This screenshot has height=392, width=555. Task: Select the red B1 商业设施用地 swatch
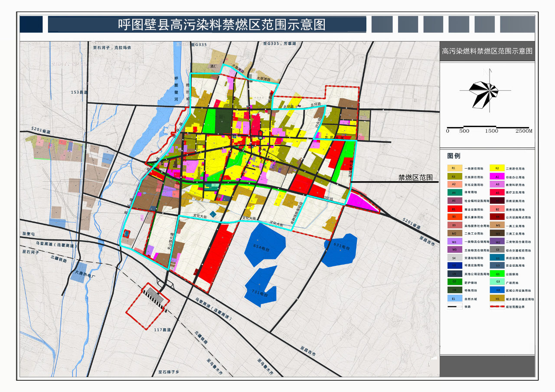(454, 209)
